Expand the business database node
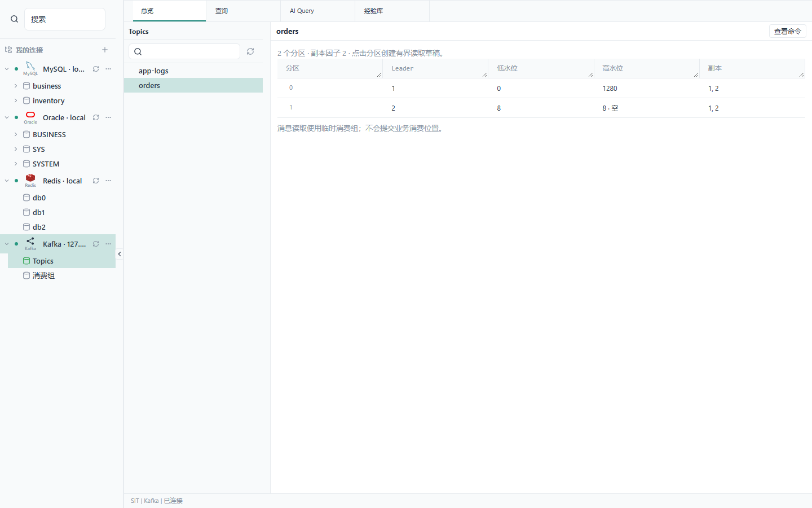This screenshot has height=508, width=812. pyautogui.click(x=16, y=86)
